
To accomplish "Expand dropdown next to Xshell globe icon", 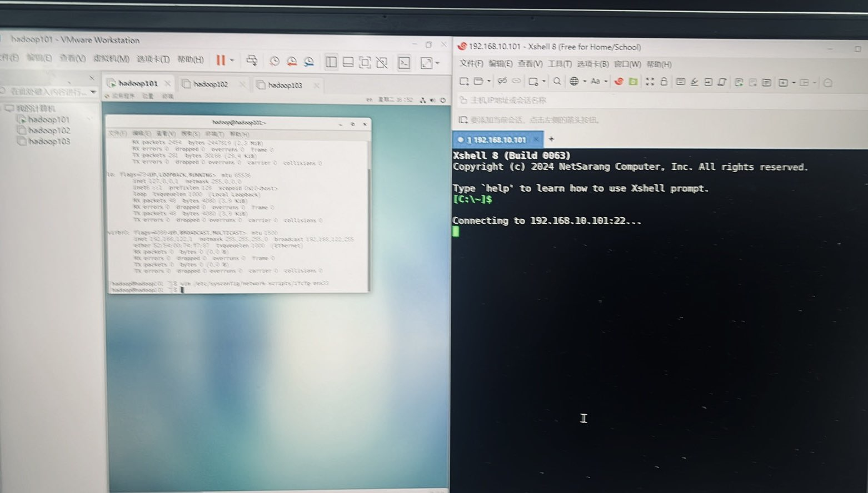I will coord(585,82).
